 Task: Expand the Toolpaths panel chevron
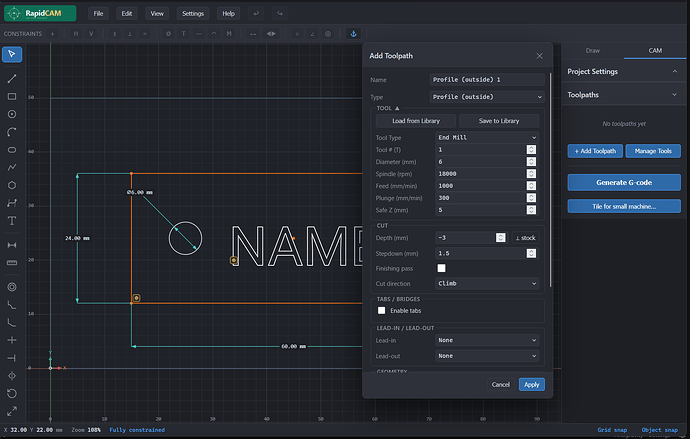675,95
